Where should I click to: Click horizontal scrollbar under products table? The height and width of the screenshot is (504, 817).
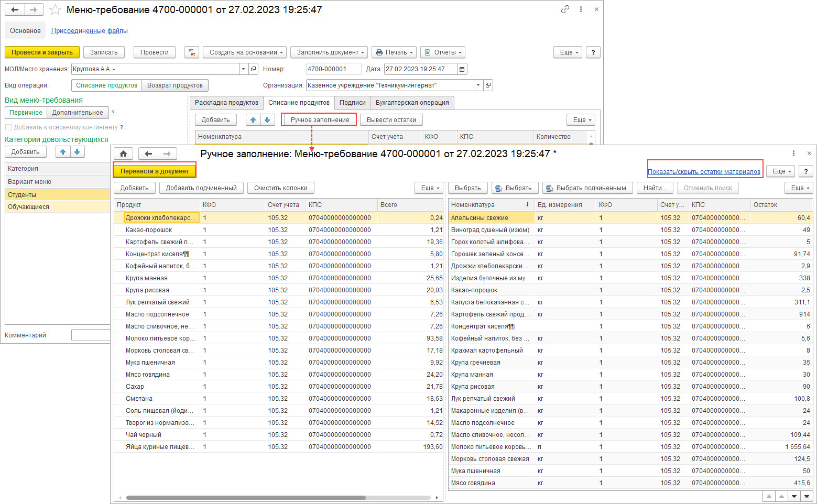coord(246,498)
